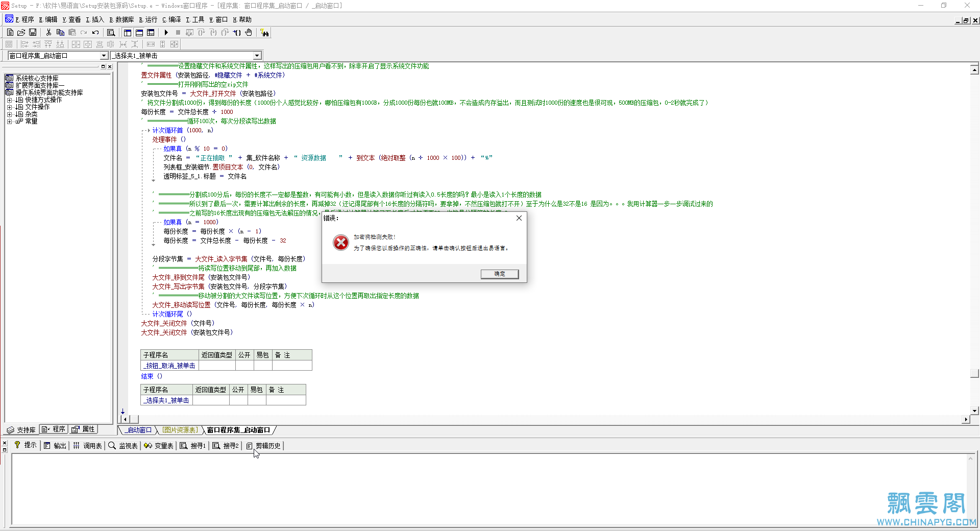Switch to the _启动窗口 editor tab
Screen dimensions: 980x531
[x=138, y=430]
